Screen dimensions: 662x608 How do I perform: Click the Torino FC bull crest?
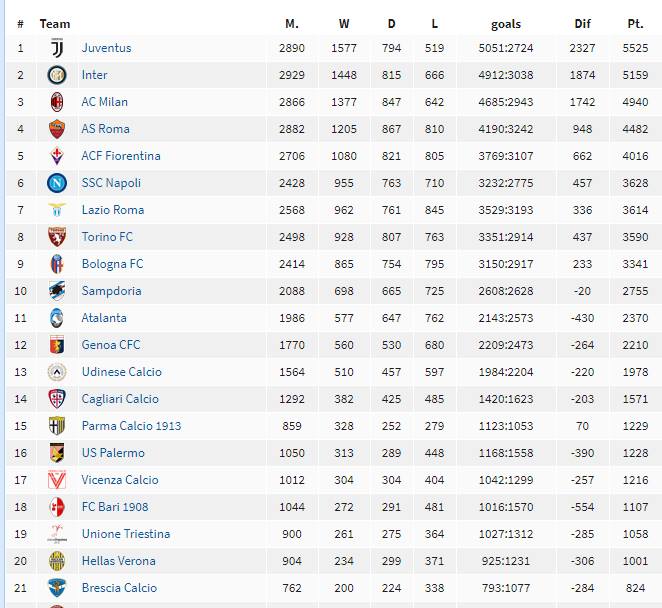pos(57,237)
